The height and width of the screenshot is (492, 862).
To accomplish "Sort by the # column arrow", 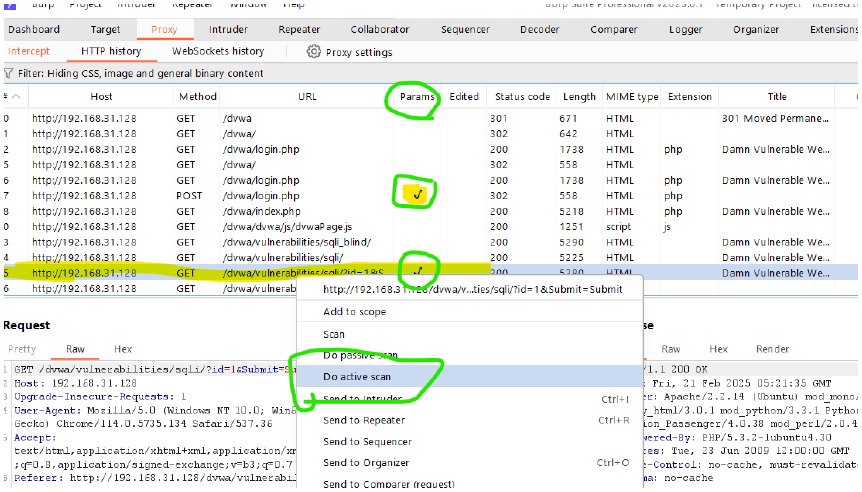I will tap(16, 97).
